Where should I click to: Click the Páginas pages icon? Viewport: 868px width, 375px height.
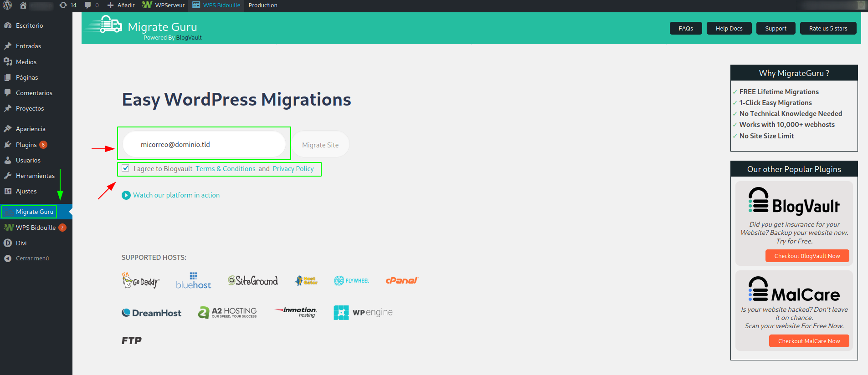(x=8, y=77)
